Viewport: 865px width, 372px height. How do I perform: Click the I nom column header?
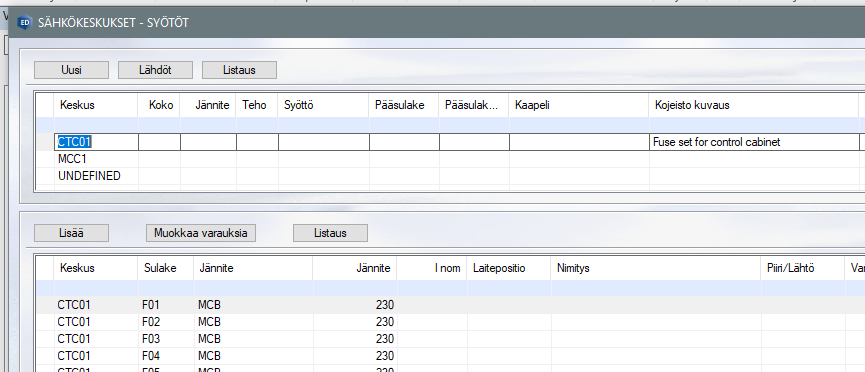point(432,268)
